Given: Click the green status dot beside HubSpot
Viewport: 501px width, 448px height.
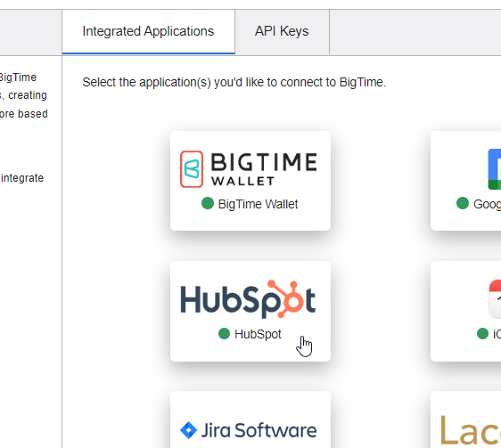Looking at the screenshot, I should [x=224, y=334].
